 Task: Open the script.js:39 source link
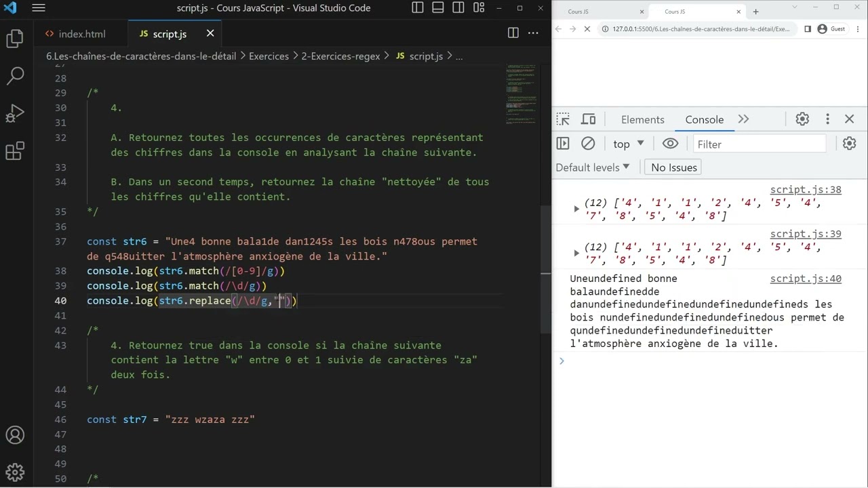tap(806, 234)
